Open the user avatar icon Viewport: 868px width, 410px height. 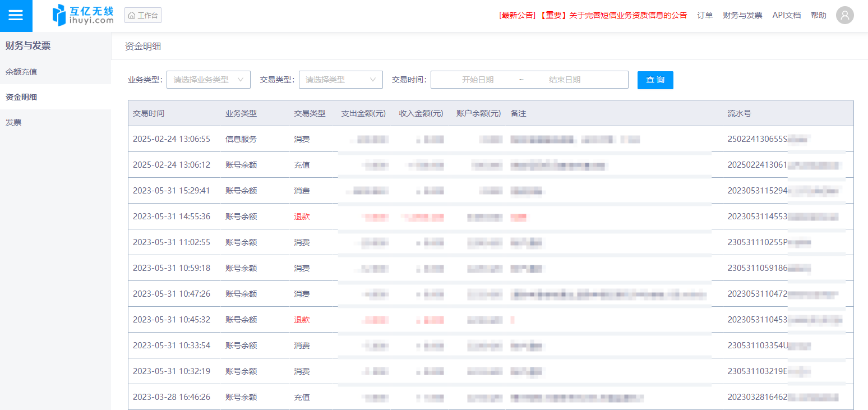pos(844,15)
